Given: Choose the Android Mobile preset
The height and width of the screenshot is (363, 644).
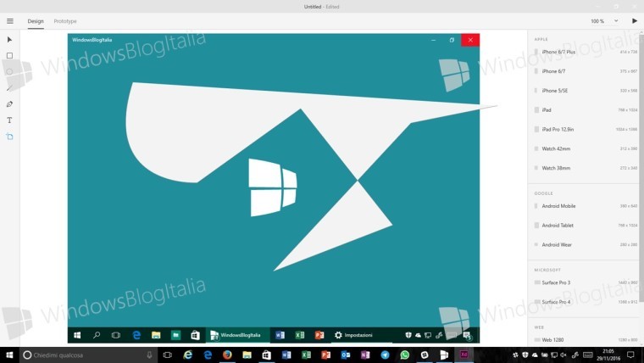Looking at the screenshot, I should [x=586, y=206].
